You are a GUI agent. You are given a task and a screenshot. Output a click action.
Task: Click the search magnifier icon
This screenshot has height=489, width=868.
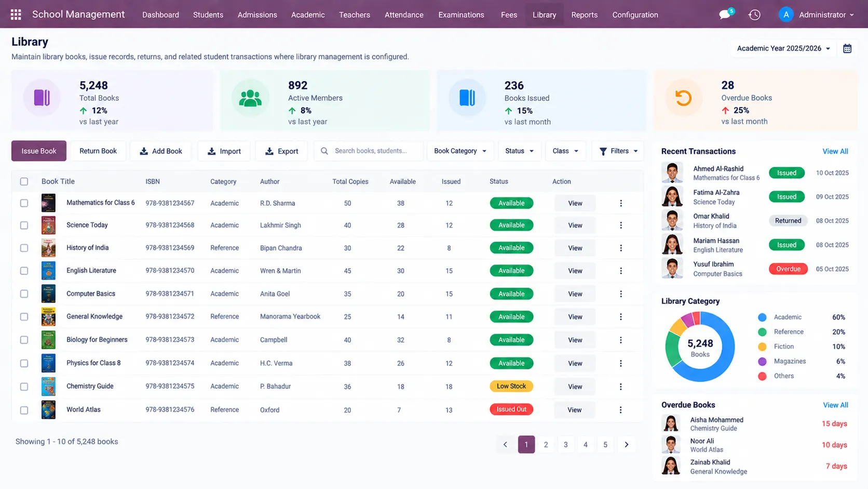click(x=324, y=151)
